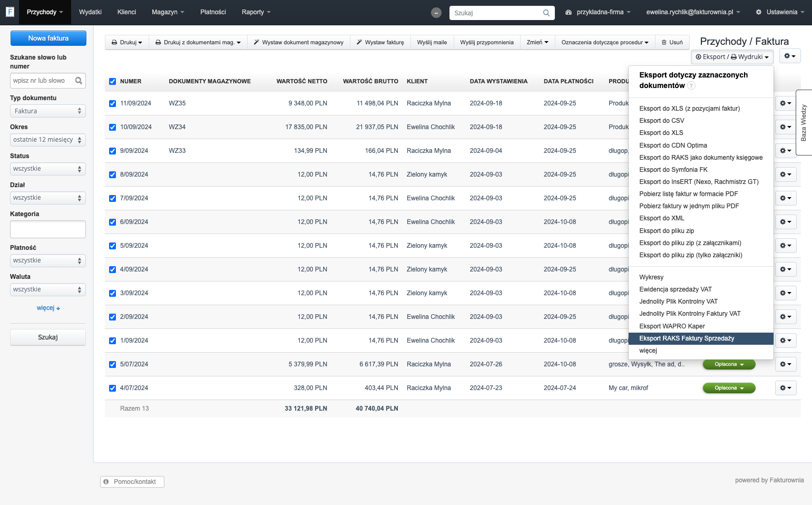Uncheck invoice 11/09/2024 checkbox
812x505 pixels.
coord(112,103)
